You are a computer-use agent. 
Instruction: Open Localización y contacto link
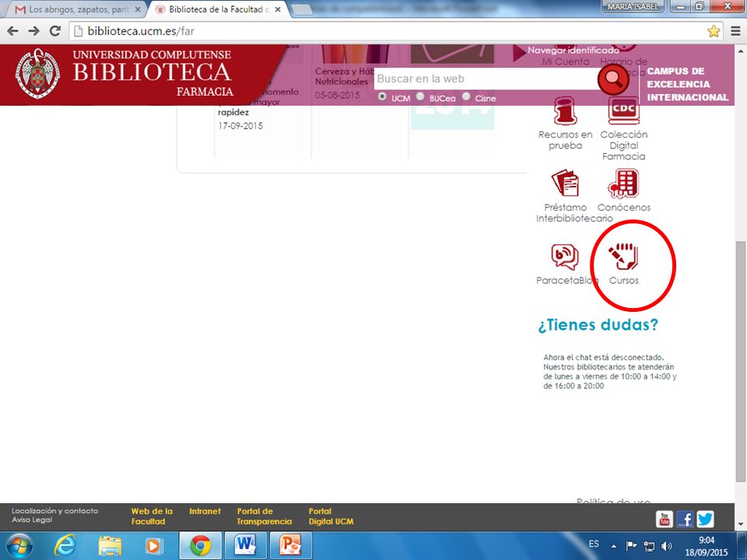(x=54, y=511)
